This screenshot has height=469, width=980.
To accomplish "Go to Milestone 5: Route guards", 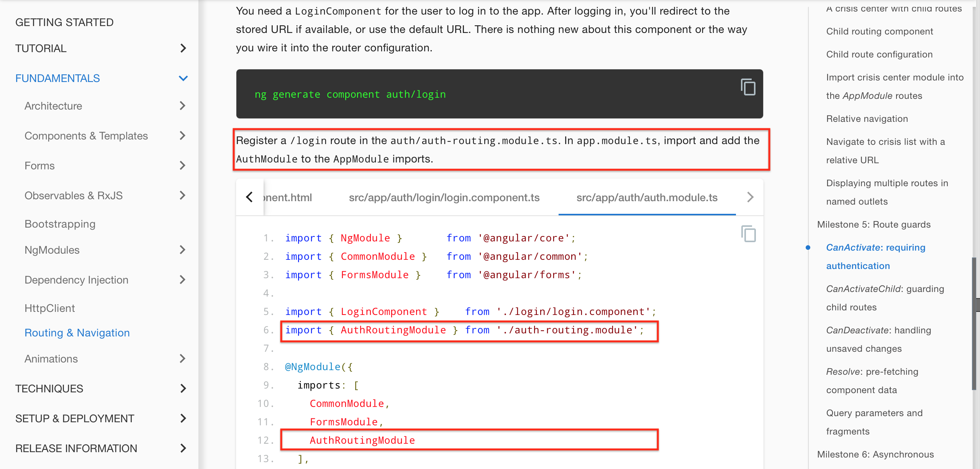I will click(874, 224).
